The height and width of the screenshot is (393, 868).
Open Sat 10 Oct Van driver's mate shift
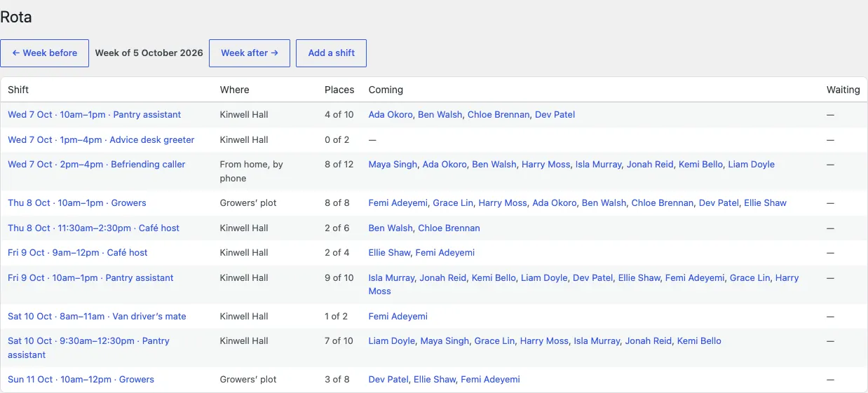point(97,317)
